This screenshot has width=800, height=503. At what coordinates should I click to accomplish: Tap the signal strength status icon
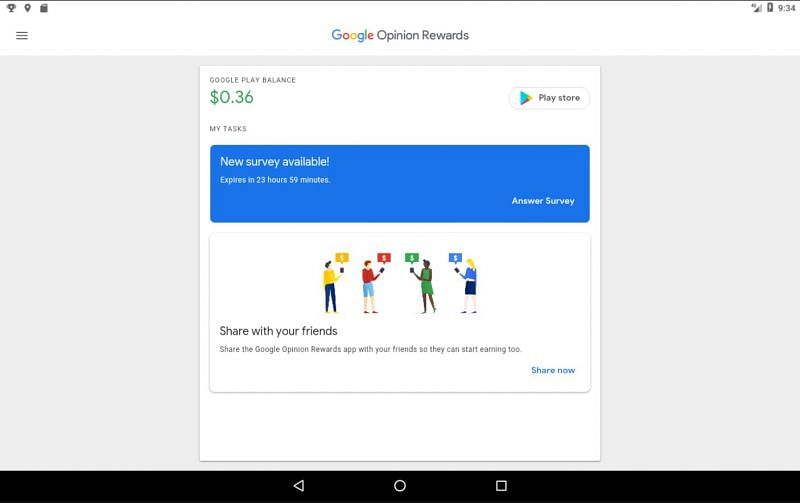[756, 8]
